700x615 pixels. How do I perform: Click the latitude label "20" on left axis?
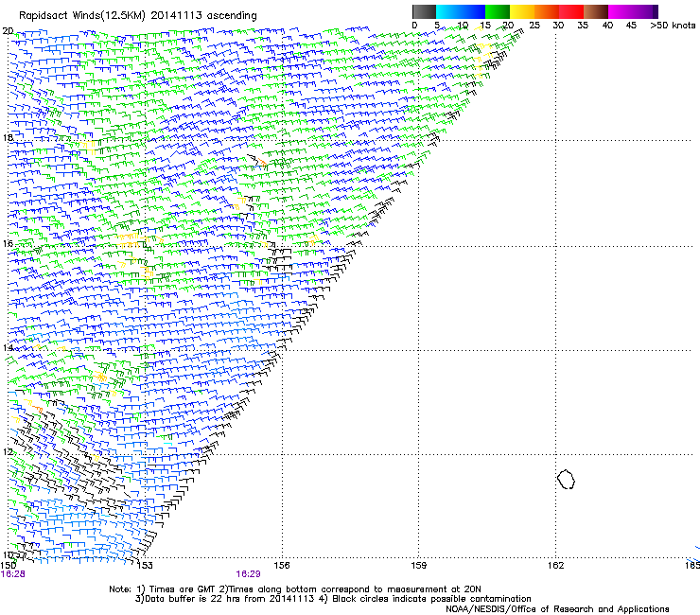[x=8, y=31]
